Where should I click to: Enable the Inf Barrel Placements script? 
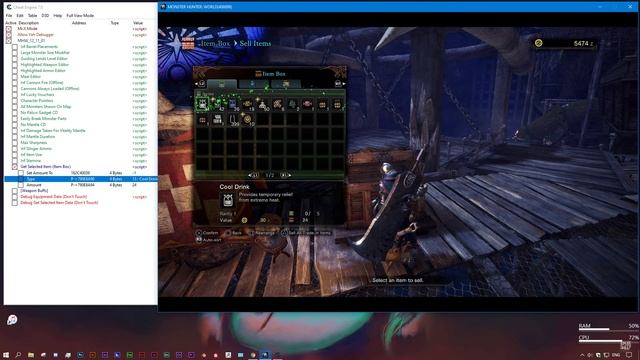15,47
